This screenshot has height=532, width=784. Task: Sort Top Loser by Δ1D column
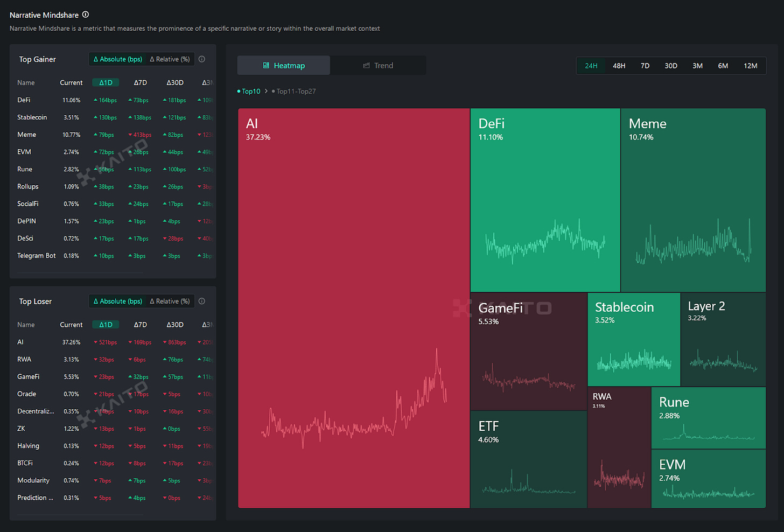click(106, 325)
